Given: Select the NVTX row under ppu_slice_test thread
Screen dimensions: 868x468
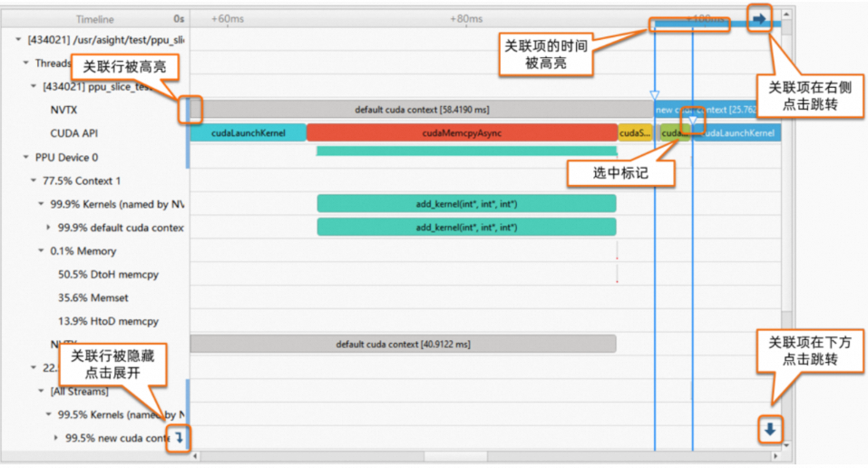Looking at the screenshot, I should 63,110.
